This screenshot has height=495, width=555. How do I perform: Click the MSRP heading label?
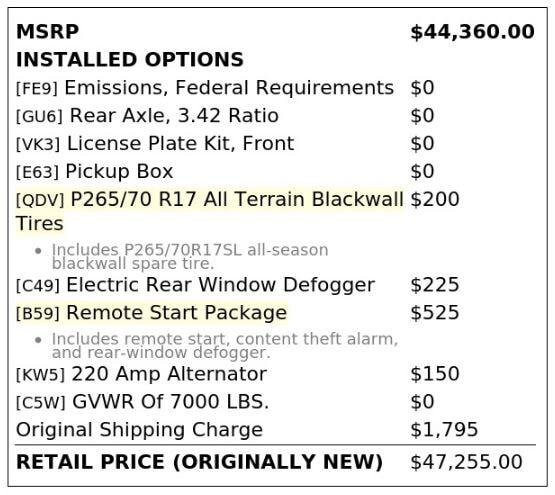coord(47,32)
